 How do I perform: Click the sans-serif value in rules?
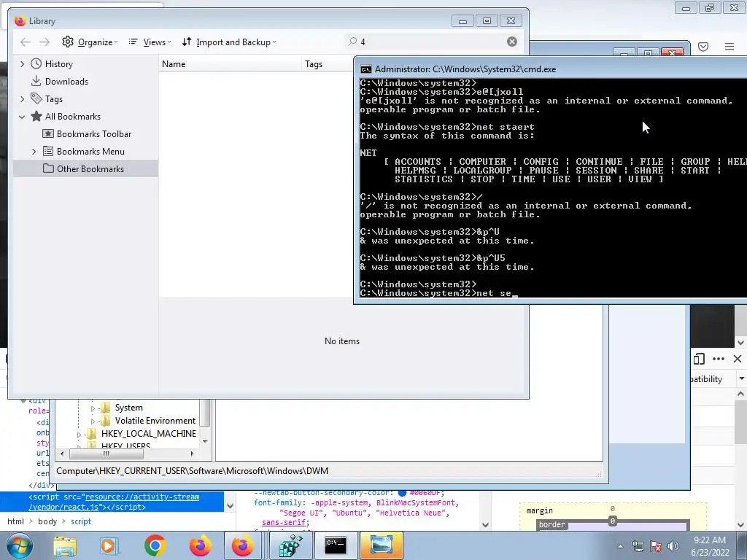(284, 523)
